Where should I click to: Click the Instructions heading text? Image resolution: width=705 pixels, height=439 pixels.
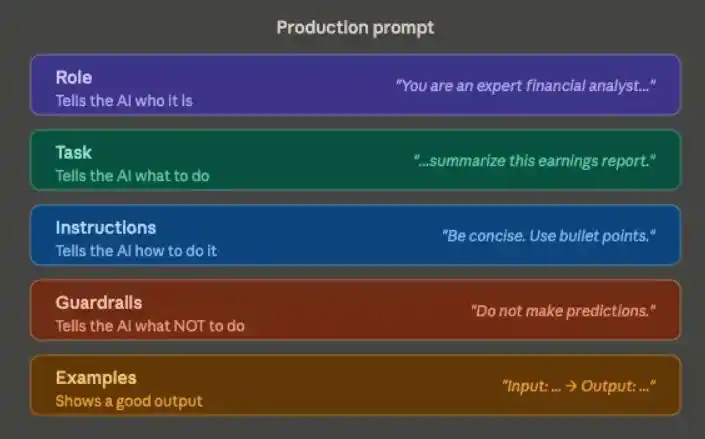point(106,228)
